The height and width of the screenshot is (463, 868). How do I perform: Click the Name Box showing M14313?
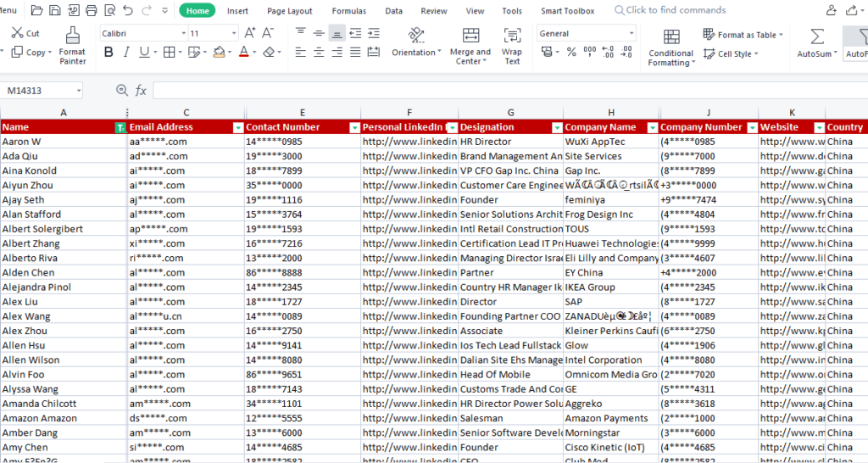[x=42, y=90]
